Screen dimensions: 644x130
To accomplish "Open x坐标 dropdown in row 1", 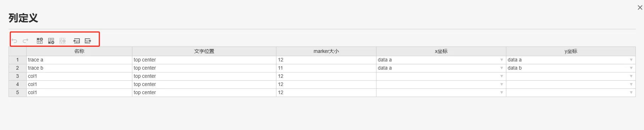I will [501, 60].
